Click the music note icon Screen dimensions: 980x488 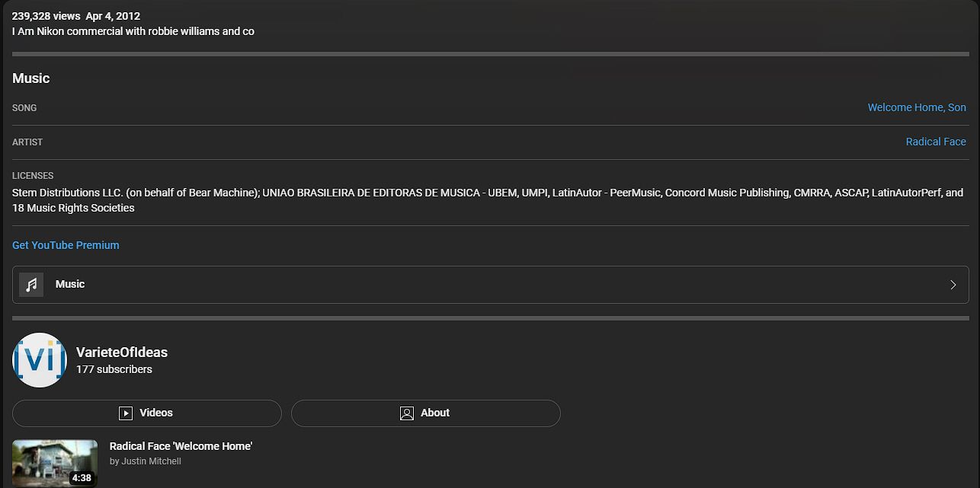tap(31, 285)
